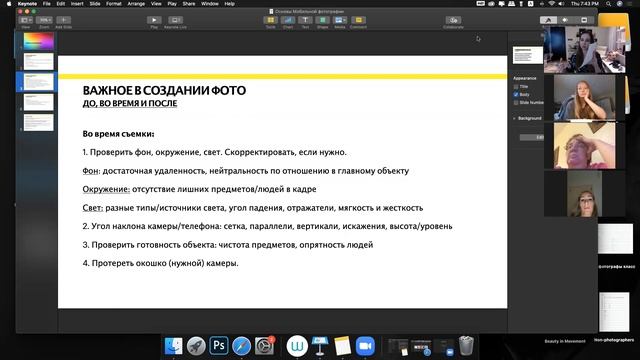
Task: Open Finder from the Dock
Action: pos(173,346)
